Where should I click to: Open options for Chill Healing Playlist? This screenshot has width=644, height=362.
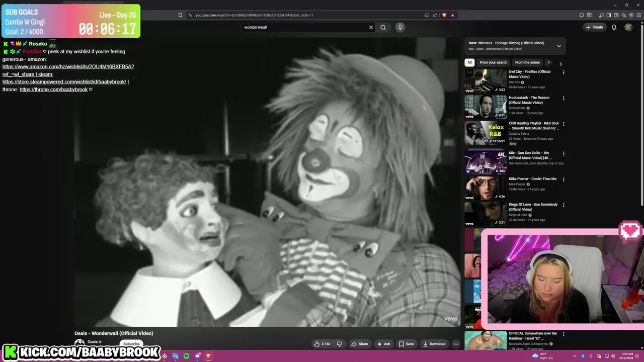(x=563, y=124)
